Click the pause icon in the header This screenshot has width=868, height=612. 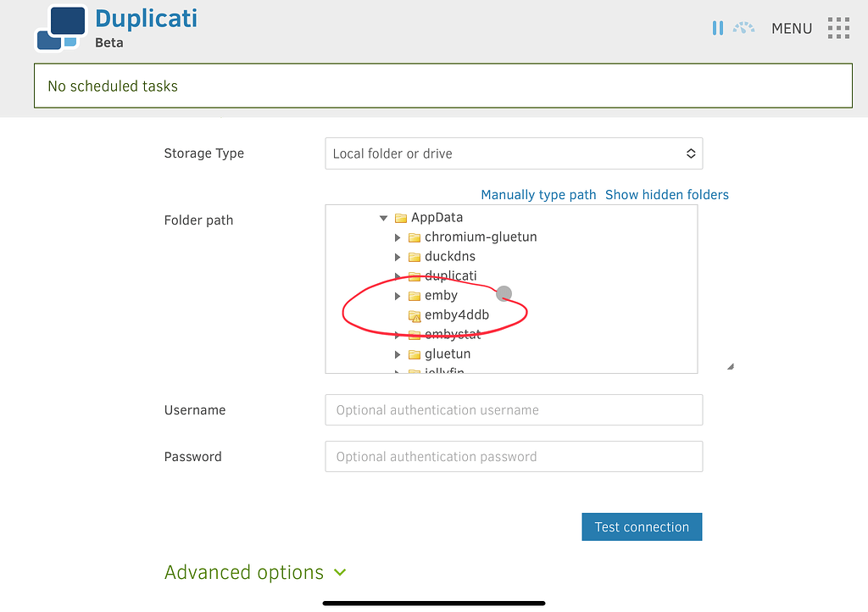[717, 27]
